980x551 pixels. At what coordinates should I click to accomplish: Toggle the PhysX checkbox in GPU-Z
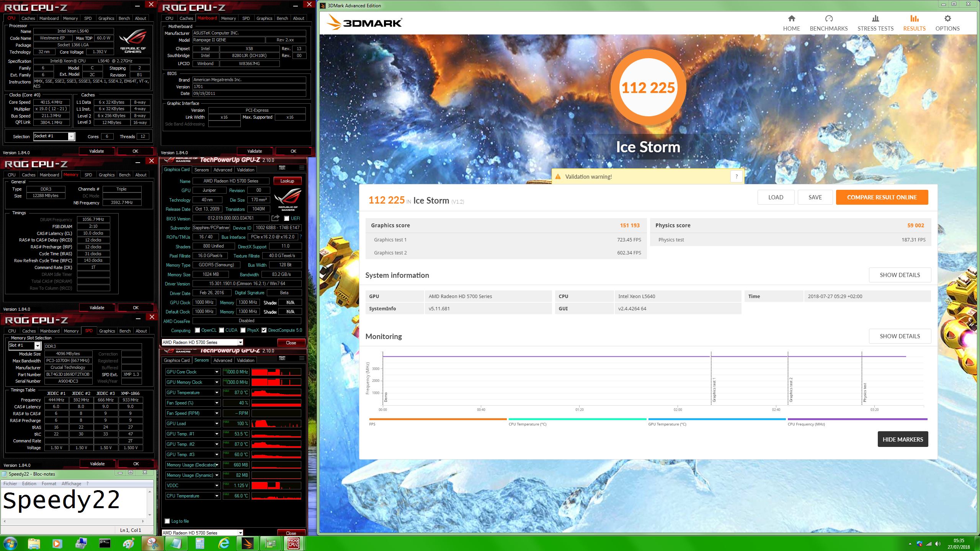pos(243,330)
